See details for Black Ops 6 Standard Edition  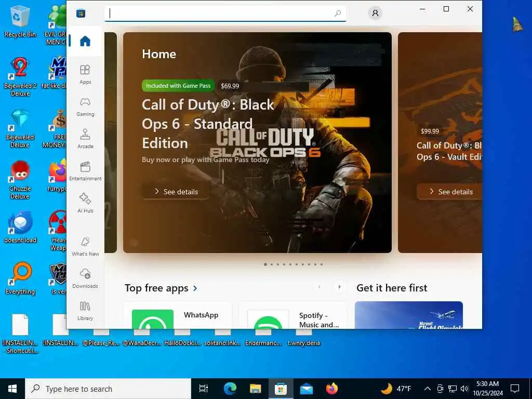click(176, 192)
